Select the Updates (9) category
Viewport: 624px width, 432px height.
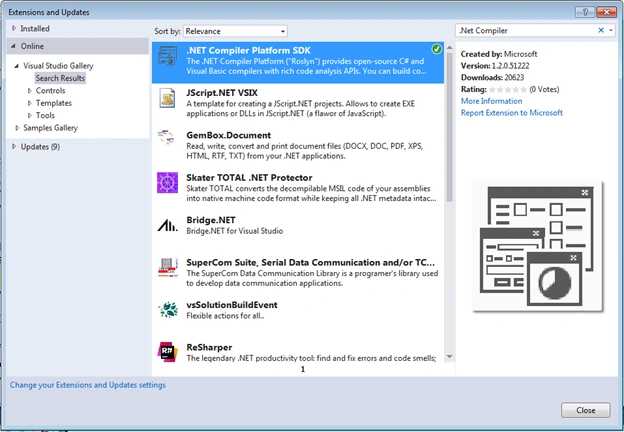pos(40,146)
